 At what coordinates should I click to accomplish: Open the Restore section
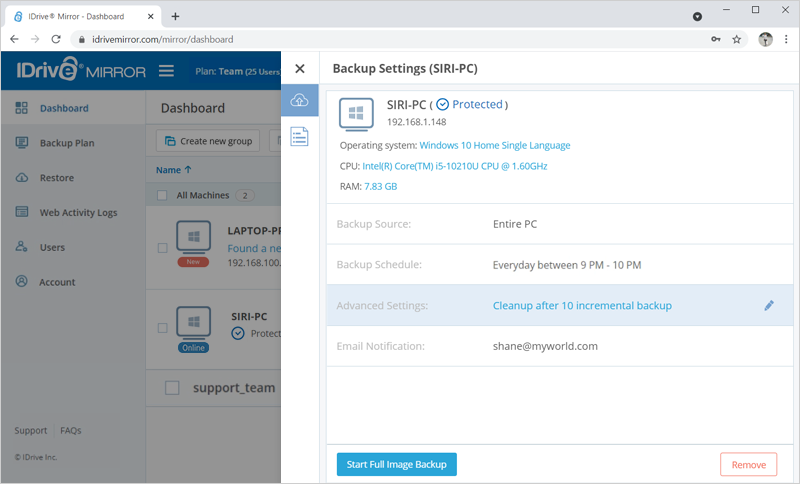point(57,177)
